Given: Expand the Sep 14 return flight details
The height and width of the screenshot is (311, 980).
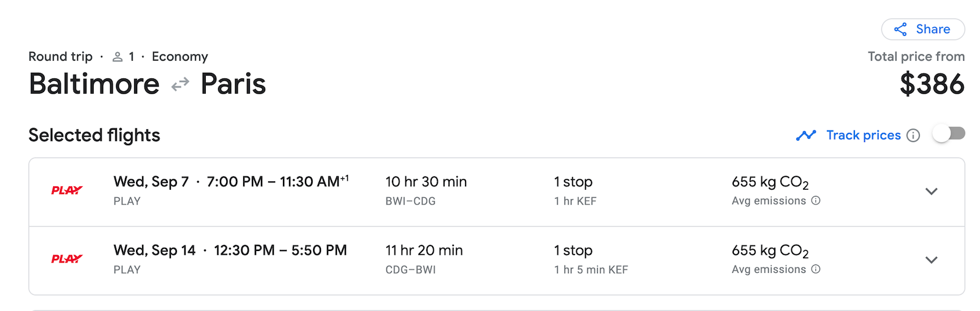Looking at the screenshot, I should pos(932,260).
